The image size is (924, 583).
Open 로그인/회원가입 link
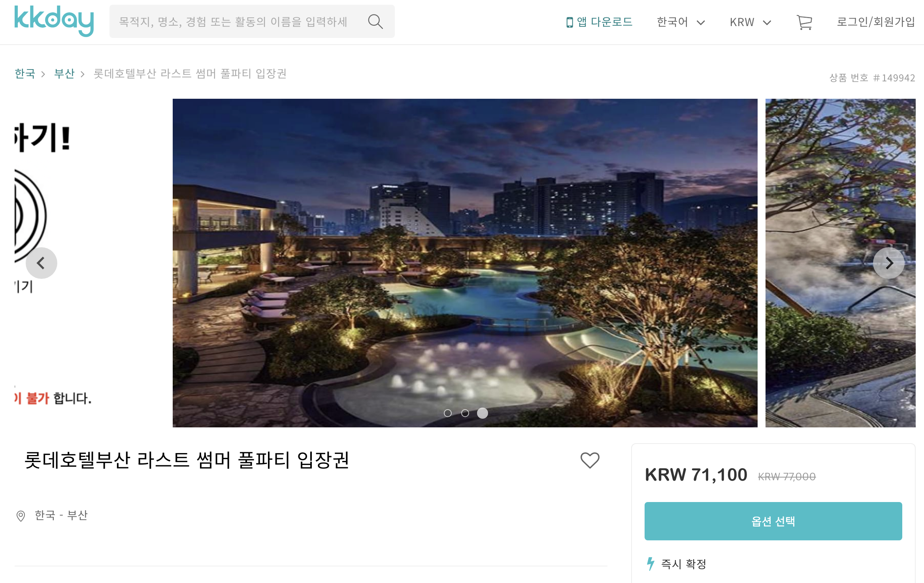[876, 22]
